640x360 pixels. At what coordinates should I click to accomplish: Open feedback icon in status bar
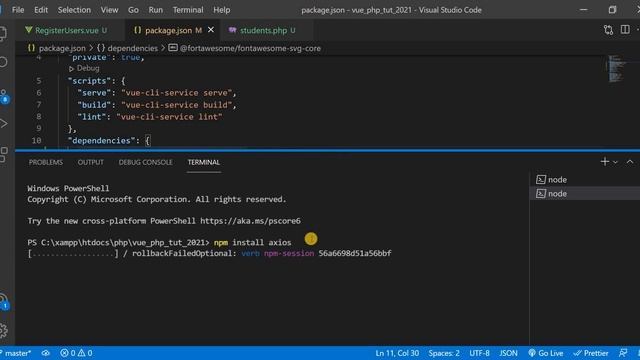click(x=623, y=353)
